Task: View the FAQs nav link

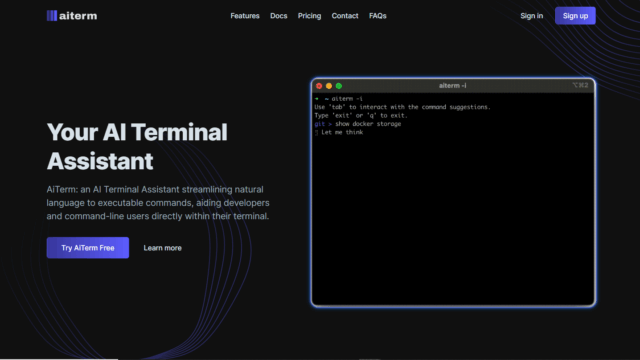Action: [x=378, y=16]
